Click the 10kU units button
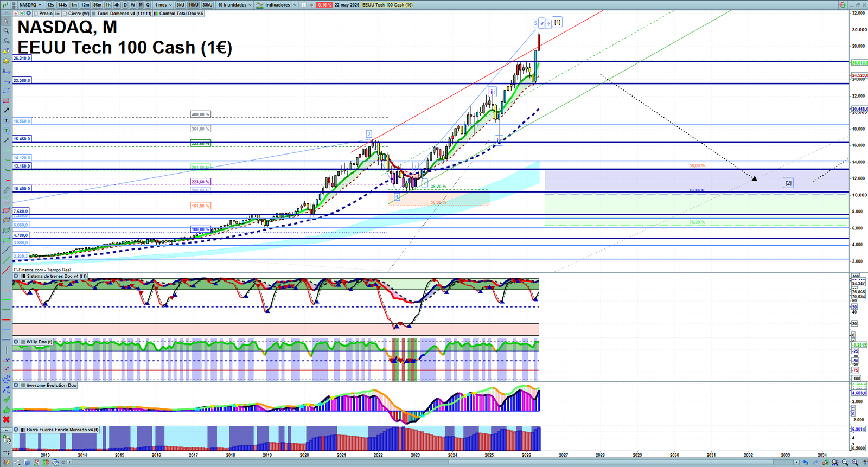The width and height of the screenshot is (868, 467). pyautogui.click(x=193, y=5)
